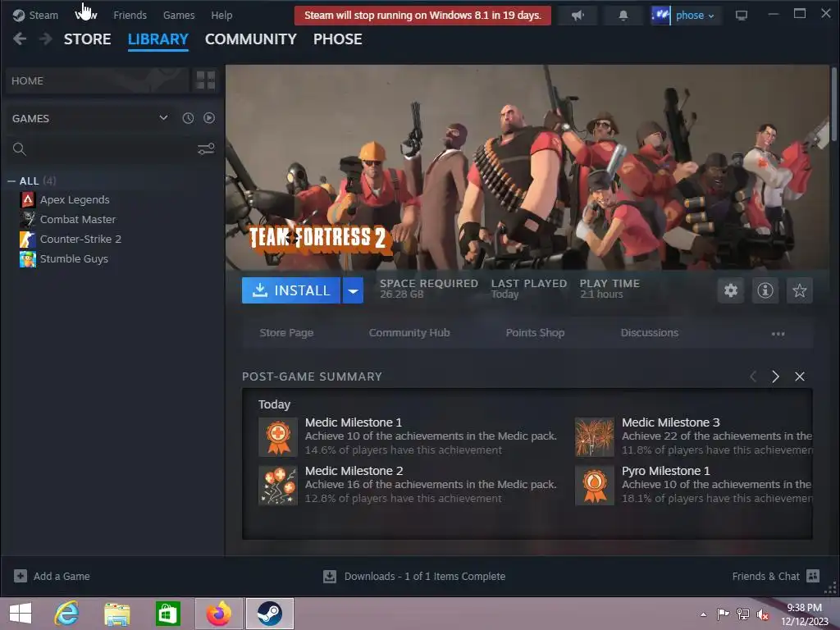The image size is (840, 630).
Task: Switch to Big Picture mode icon
Action: (741, 15)
